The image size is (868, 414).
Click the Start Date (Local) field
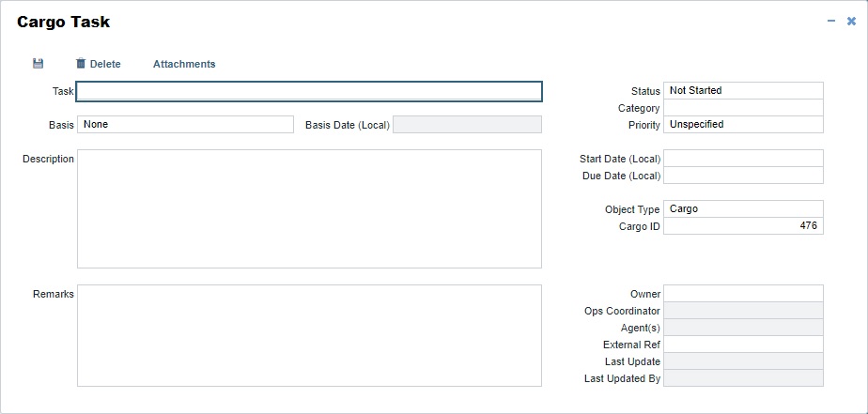[x=742, y=159]
